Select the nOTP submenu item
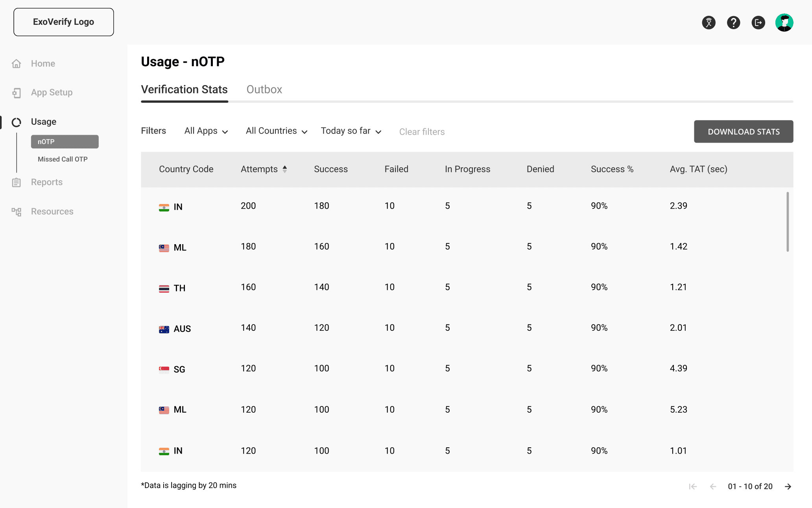 pos(65,142)
